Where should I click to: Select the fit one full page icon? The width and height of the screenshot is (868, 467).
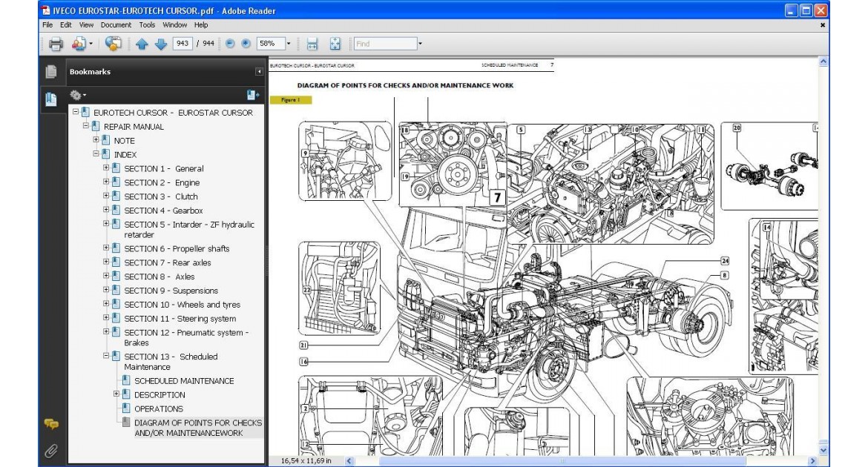click(x=335, y=44)
